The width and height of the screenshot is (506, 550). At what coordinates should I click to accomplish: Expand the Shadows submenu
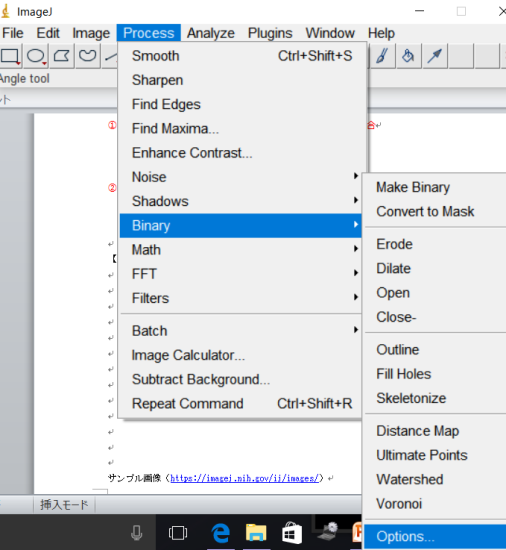[241, 201]
